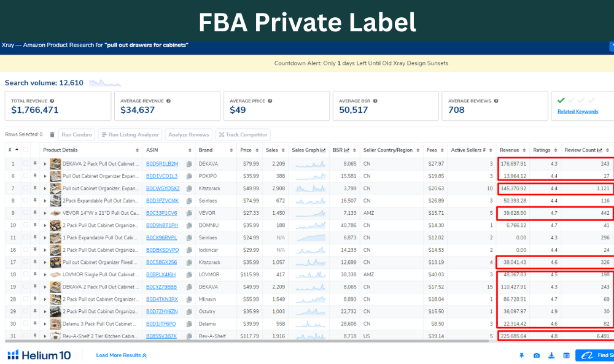Open the Related Keywords link
The height and width of the screenshot is (364, 614).
tap(578, 112)
